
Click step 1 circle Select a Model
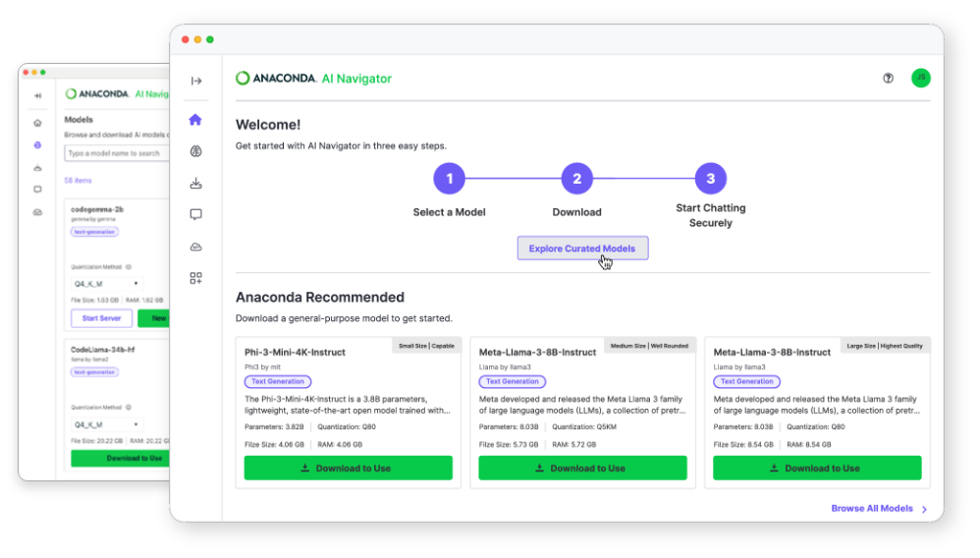(x=450, y=179)
